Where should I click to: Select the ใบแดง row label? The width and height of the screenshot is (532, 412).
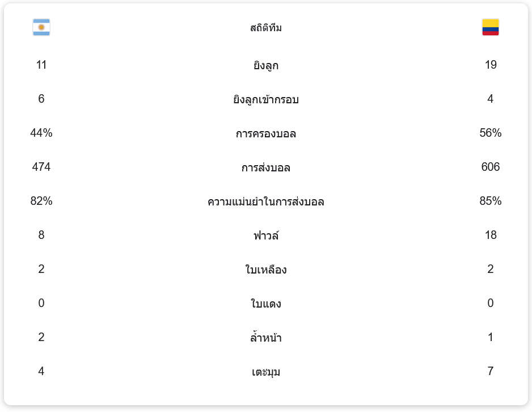(x=266, y=304)
